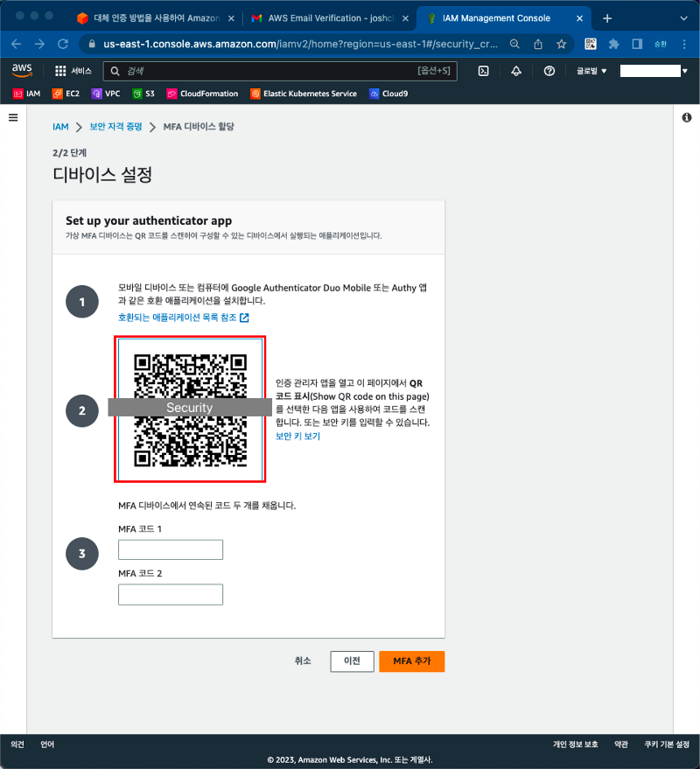Open the Global region dropdown
Viewport: 700px width, 769px height.
tap(591, 71)
